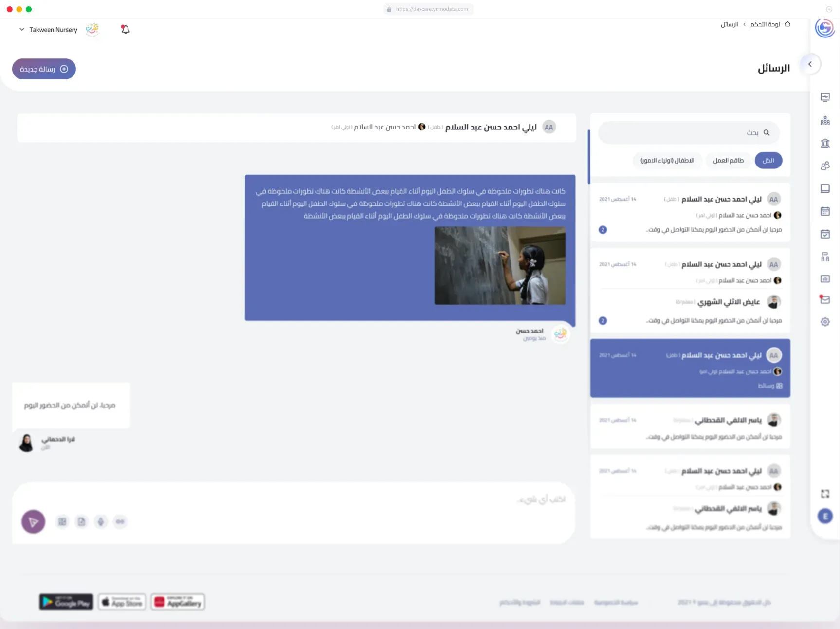Screen dimensions: 840x629
Task: Select the طاقم العمل filter tab
Action: pos(728,160)
